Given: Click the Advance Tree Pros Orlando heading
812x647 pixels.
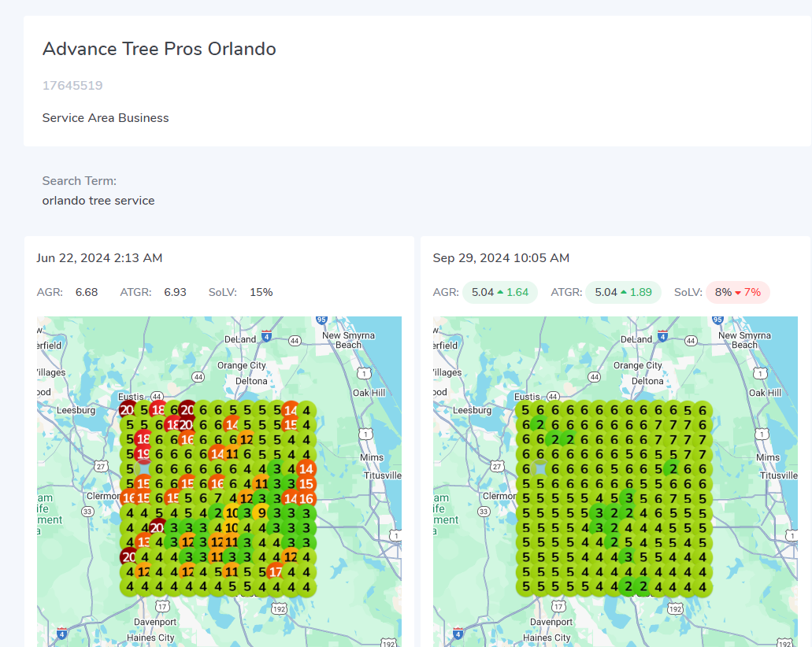Looking at the screenshot, I should 159,49.
